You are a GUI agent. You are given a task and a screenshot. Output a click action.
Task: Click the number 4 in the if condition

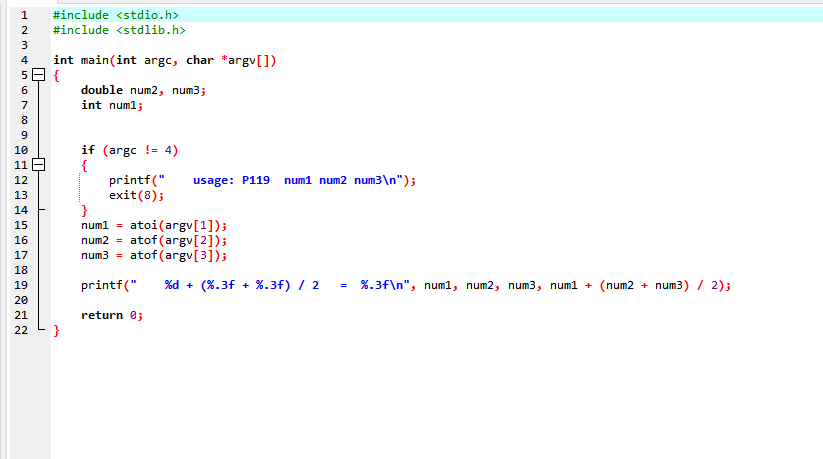pyautogui.click(x=168, y=150)
